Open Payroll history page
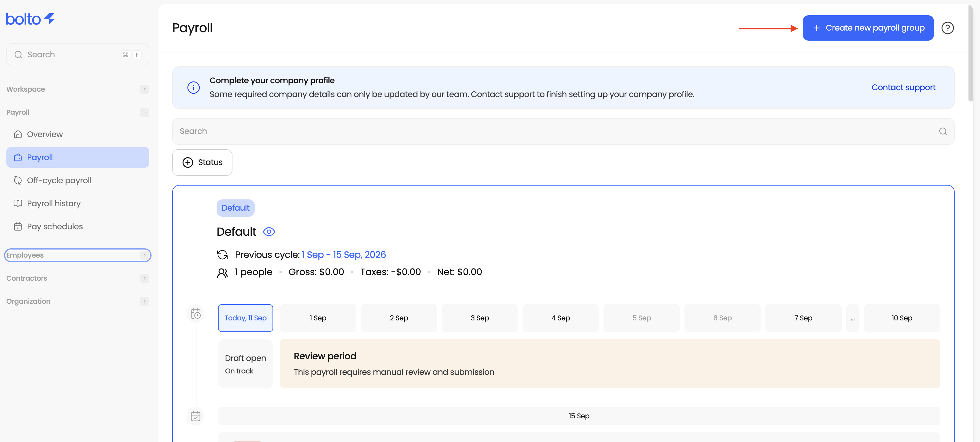This screenshot has width=980, height=442. click(x=77, y=203)
